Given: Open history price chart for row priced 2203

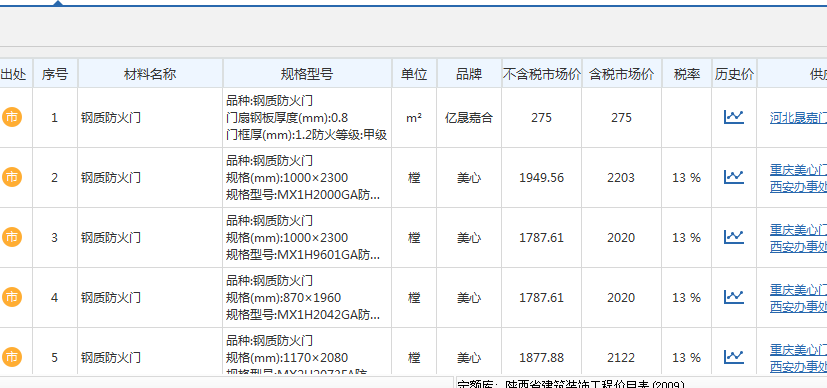Looking at the screenshot, I should tap(734, 177).
